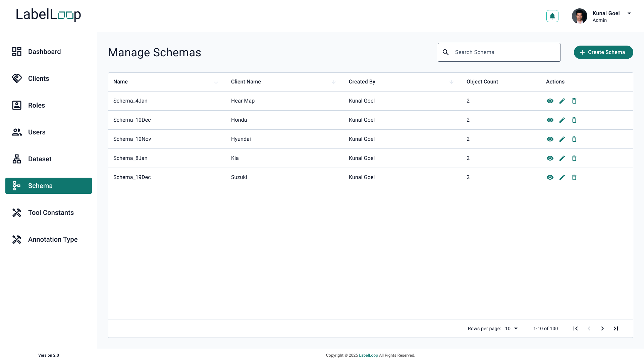Screen dimensions: 644x362
Task: Edit Schema_10Nov with the pencil icon
Action: pos(562,139)
